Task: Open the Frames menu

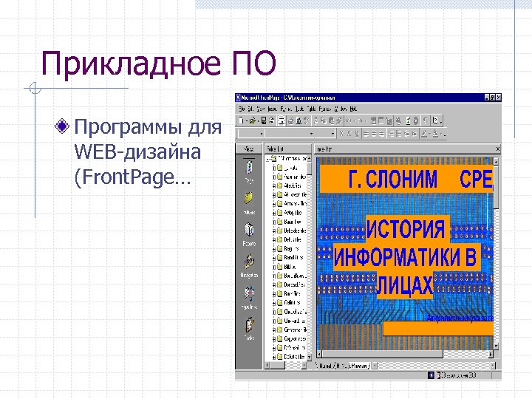Action: [x=324, y=109]
